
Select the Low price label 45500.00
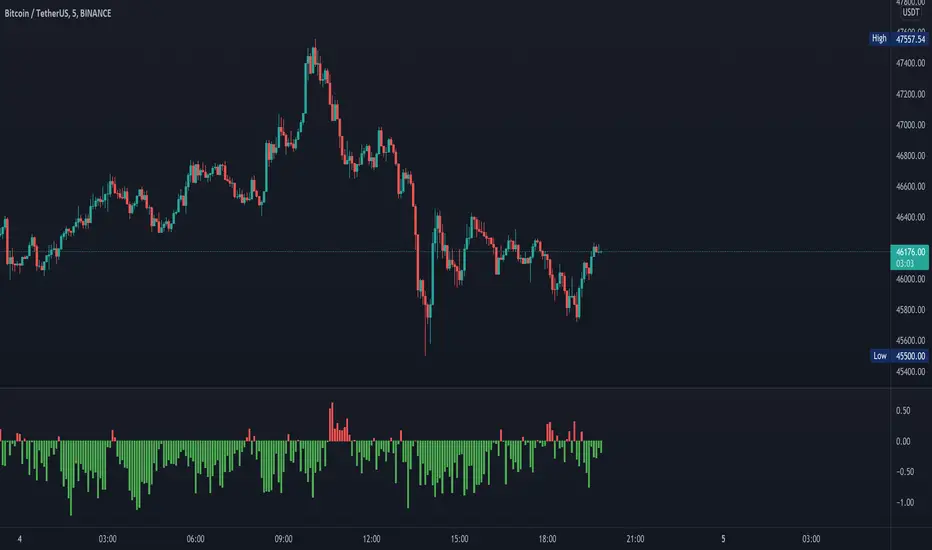909,356
